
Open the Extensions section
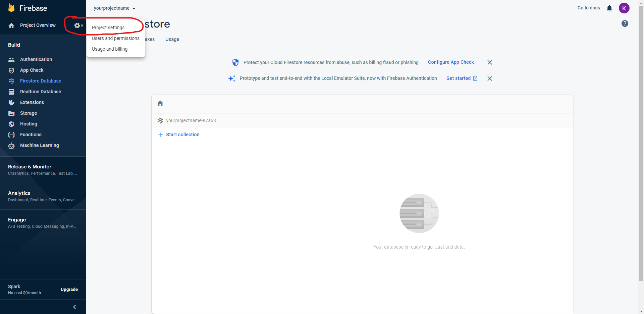pos(32,102)
